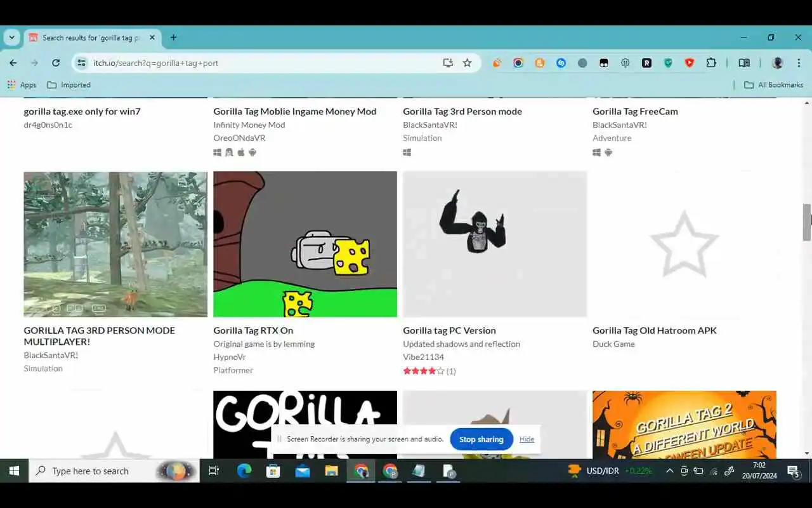Open Chrome profile avatar
812x508 pixels.
click(778, 63)
